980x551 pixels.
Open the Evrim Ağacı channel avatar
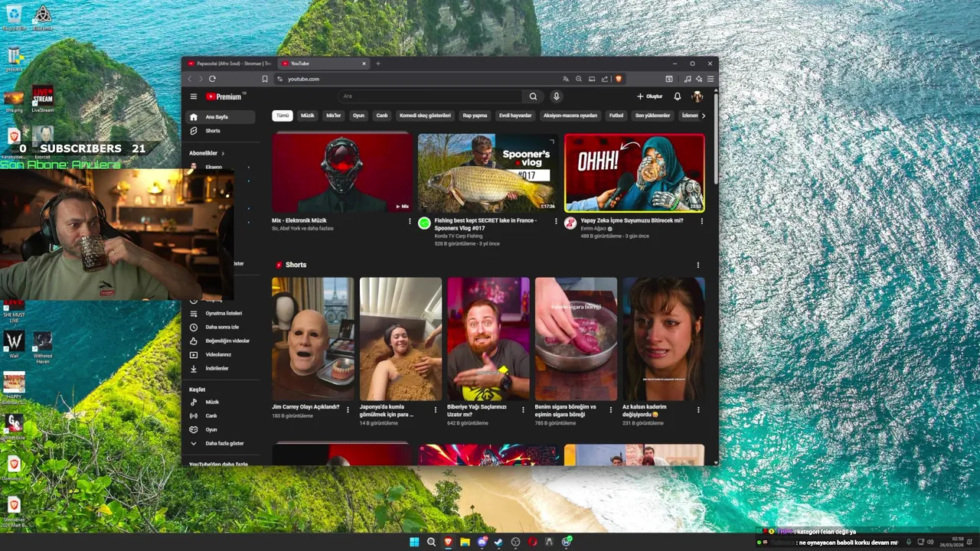pos(570,223)
